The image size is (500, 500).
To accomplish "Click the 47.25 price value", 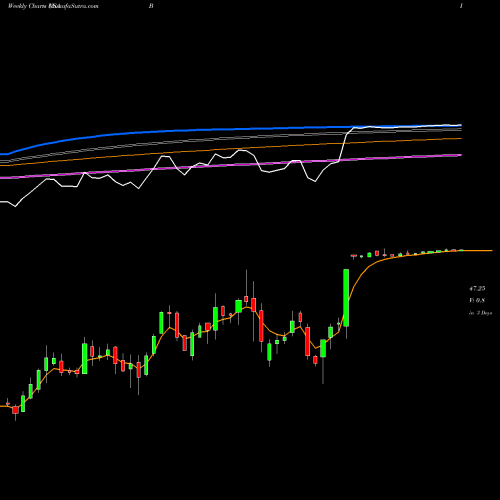I will click(477, 288).
